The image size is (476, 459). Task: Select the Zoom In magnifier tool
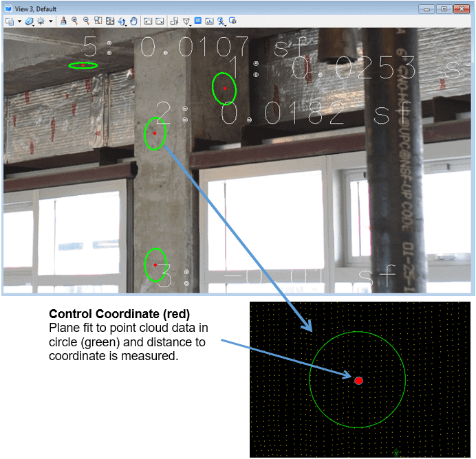click(75, 21)
